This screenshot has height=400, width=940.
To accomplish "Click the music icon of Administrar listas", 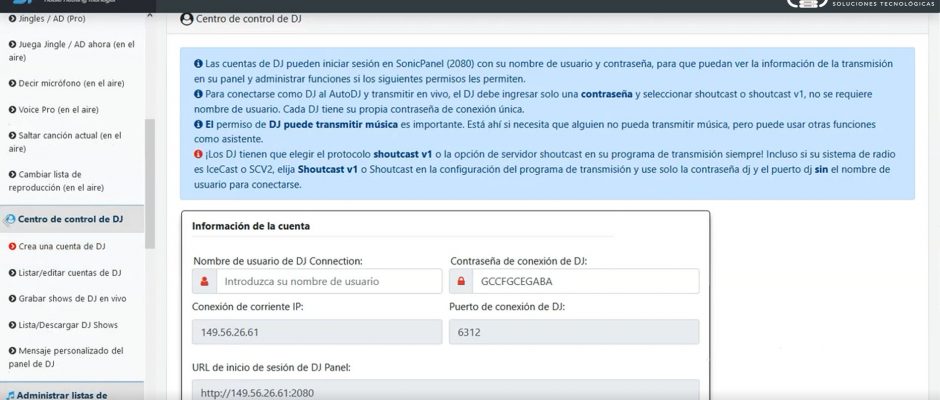I will click(10, 395).
